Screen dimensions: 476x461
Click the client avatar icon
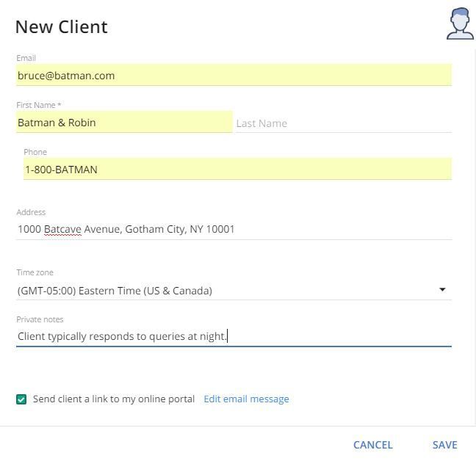pos(460,24)
